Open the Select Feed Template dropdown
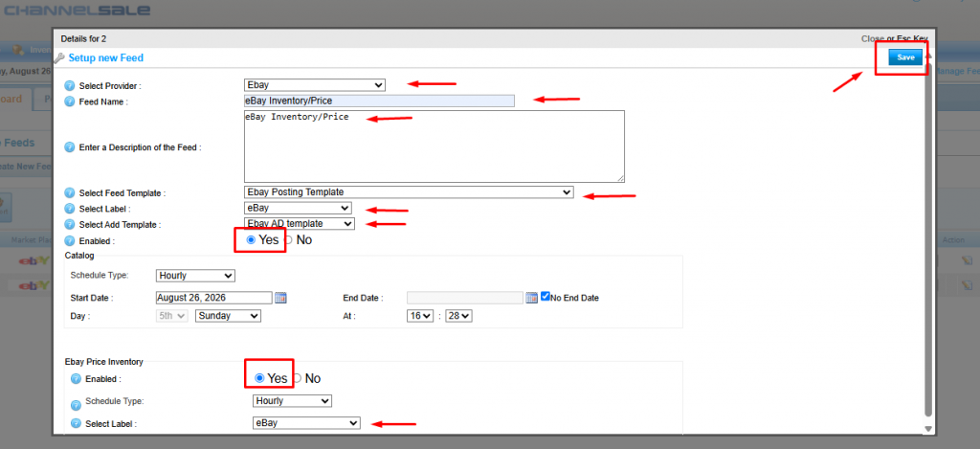 coord(408,192)
